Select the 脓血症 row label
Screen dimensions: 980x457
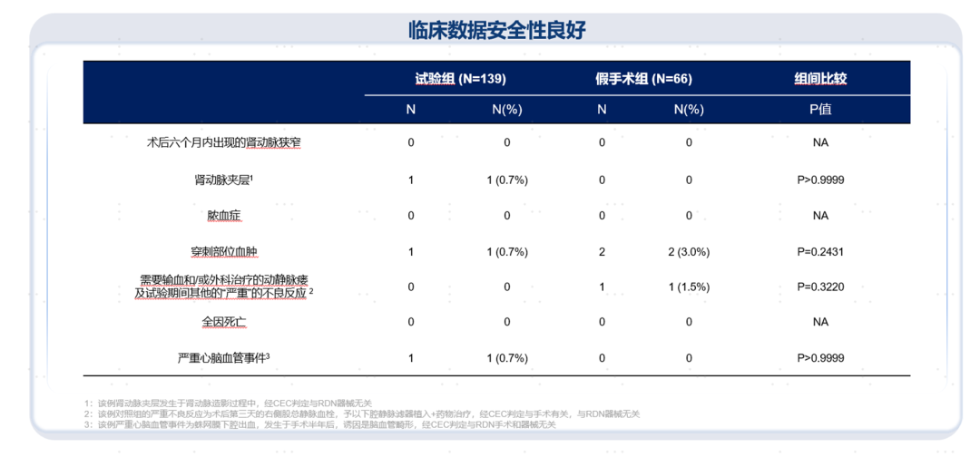[223, 216]
